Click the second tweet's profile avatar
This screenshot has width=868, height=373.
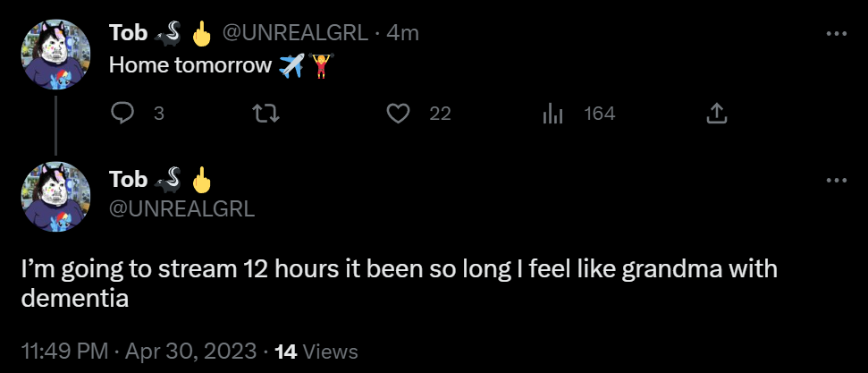coord(55,197)
